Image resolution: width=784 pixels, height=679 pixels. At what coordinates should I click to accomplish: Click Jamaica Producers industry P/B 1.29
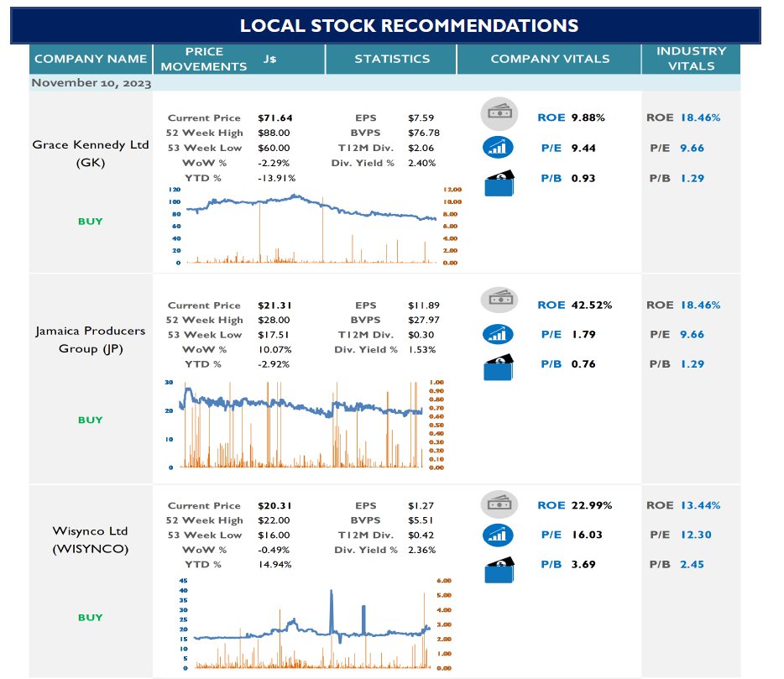692,364
